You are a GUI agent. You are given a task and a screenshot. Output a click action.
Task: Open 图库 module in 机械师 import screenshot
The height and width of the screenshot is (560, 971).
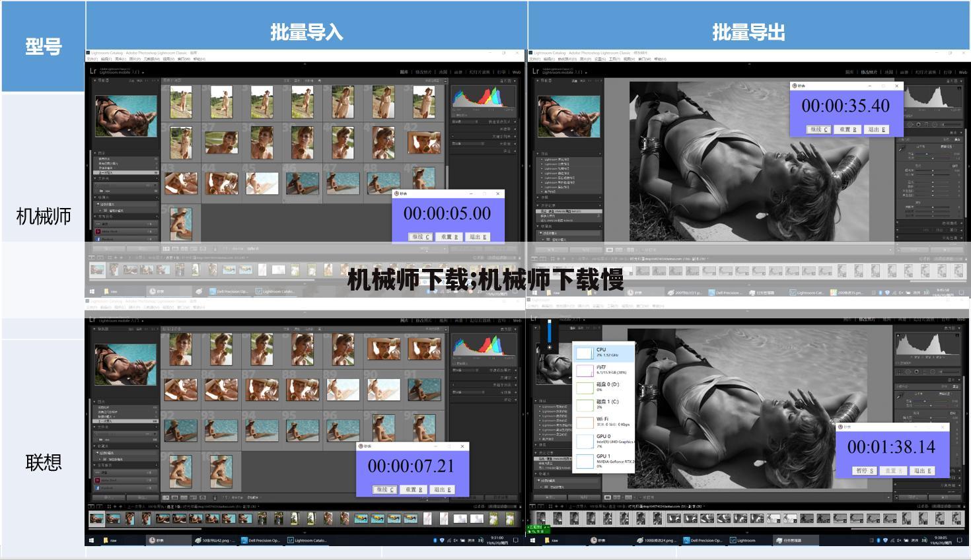tap(405, 72)
